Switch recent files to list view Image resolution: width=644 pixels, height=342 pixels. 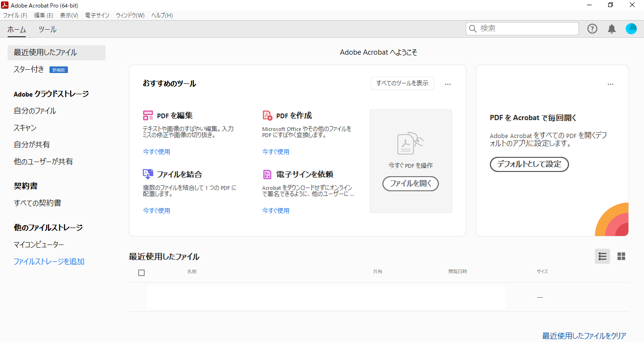tap(603, 256)
